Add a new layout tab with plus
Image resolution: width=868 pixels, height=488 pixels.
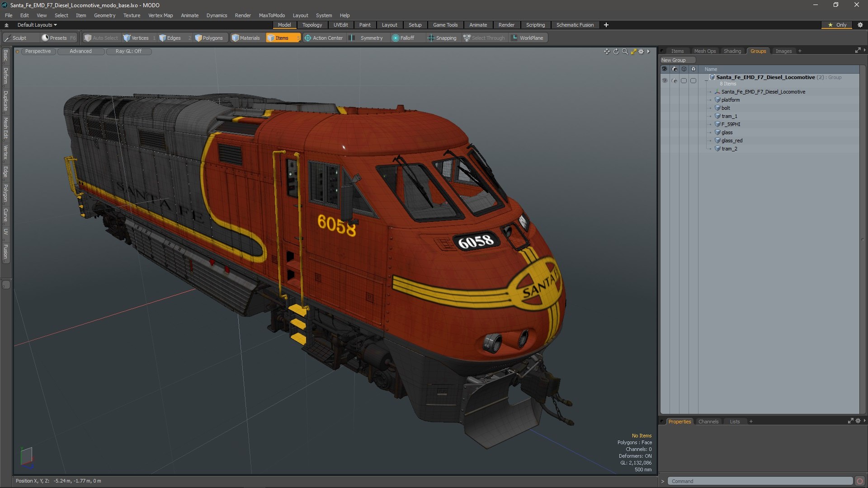click(606, 25)
